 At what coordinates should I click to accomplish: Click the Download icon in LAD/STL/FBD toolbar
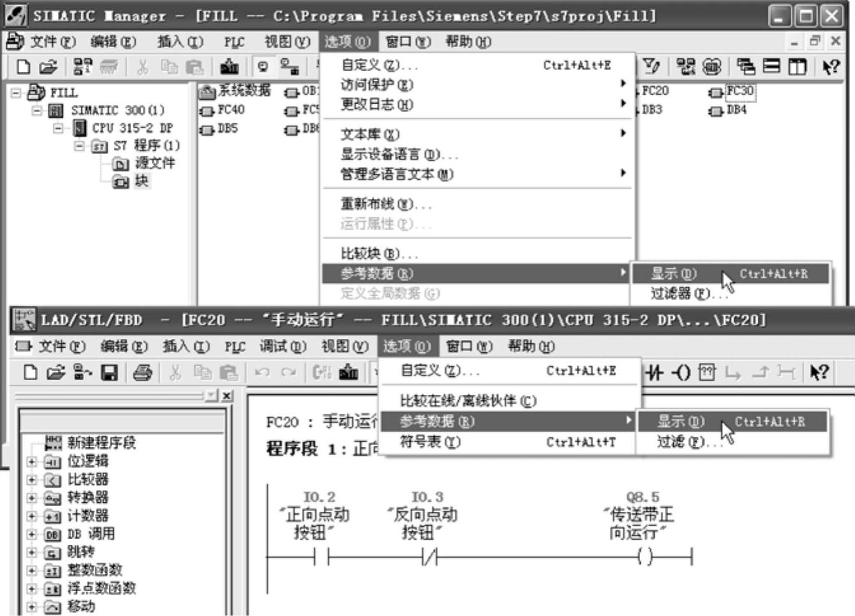(348, 372)
